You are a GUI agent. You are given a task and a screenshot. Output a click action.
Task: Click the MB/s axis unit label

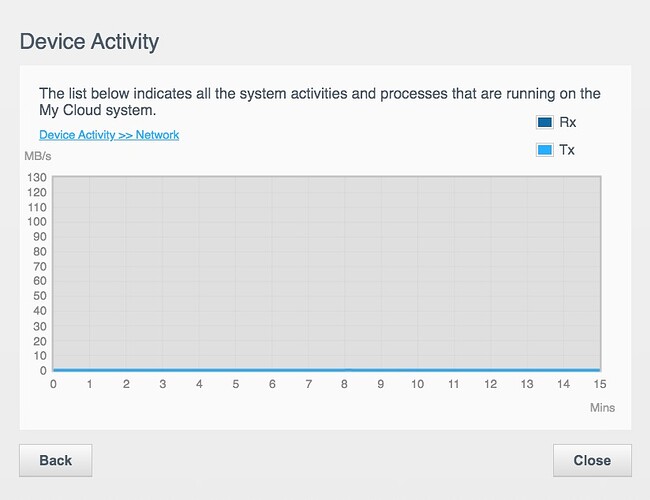(36, 157)
